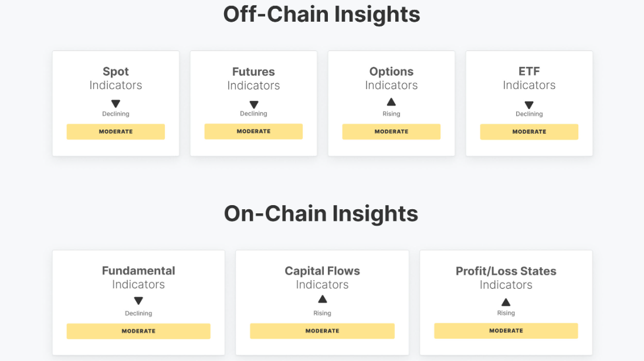Click the declining arrow under ETF Indicators

click(529, 105)
